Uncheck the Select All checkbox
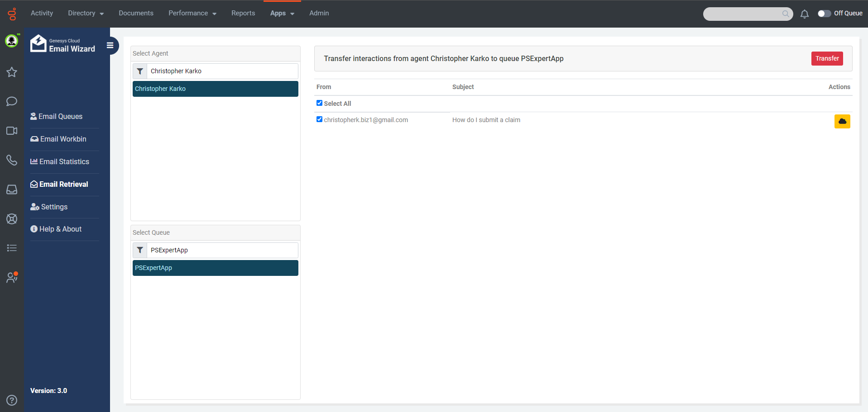 pos(319,103)
